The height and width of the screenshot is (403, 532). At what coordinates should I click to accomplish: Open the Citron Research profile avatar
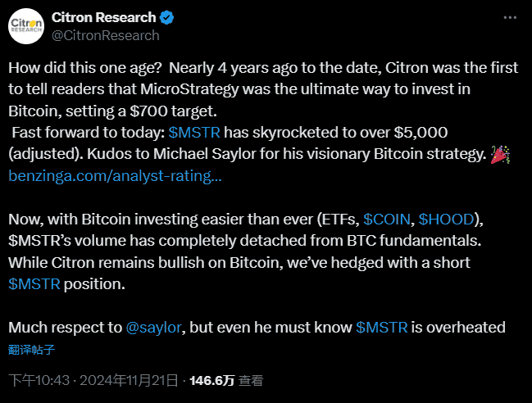point(26,26)
